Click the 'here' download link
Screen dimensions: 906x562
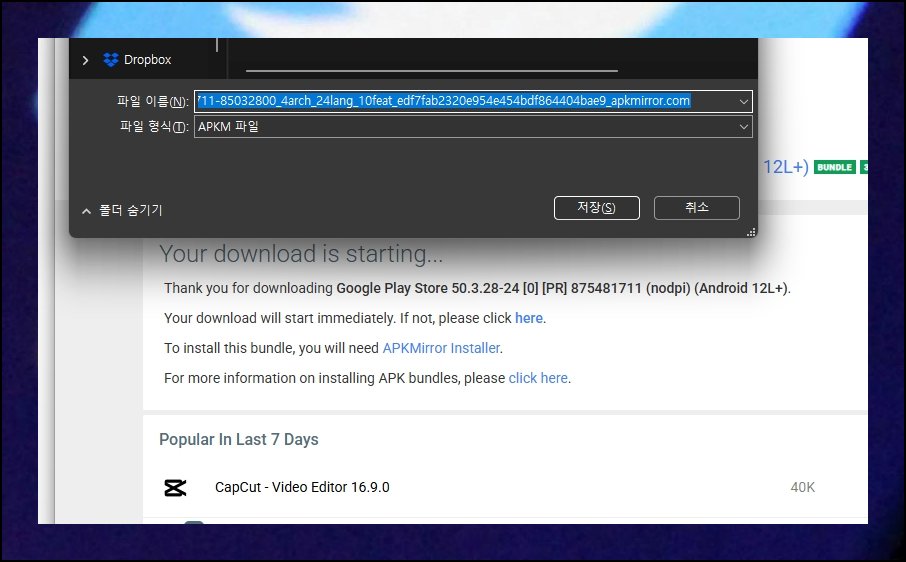(529, 318)
